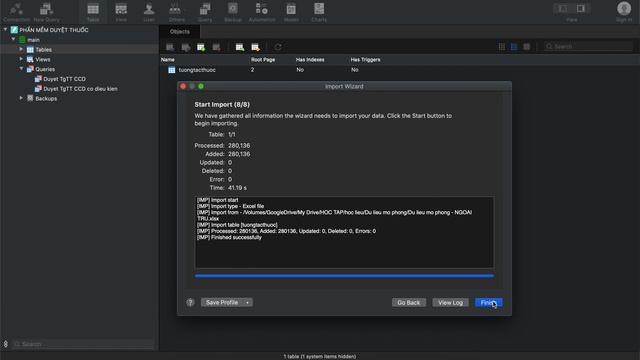The image size is (640, 360).
Task: Click the Time value 41.19 s
Action: click(x=237, y=188)
